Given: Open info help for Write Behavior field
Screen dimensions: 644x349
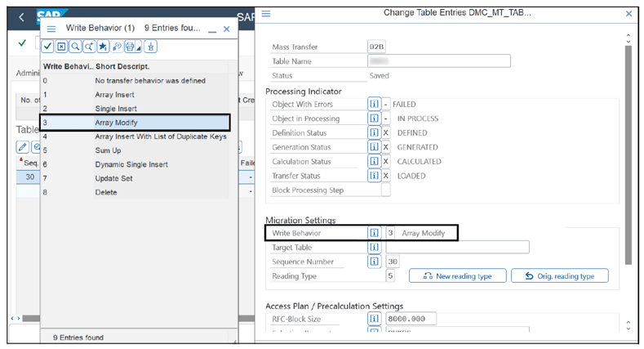Looking at the screenshot, I should (374, 233).
